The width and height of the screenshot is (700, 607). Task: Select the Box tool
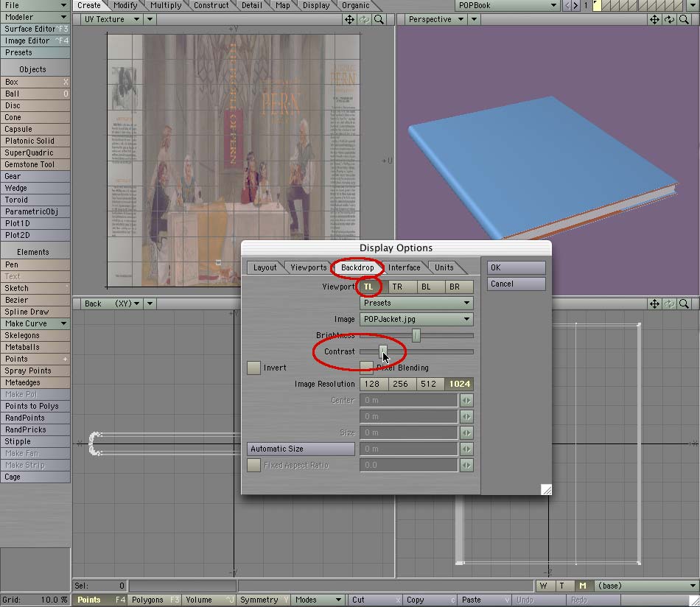[x=35, y=82]
